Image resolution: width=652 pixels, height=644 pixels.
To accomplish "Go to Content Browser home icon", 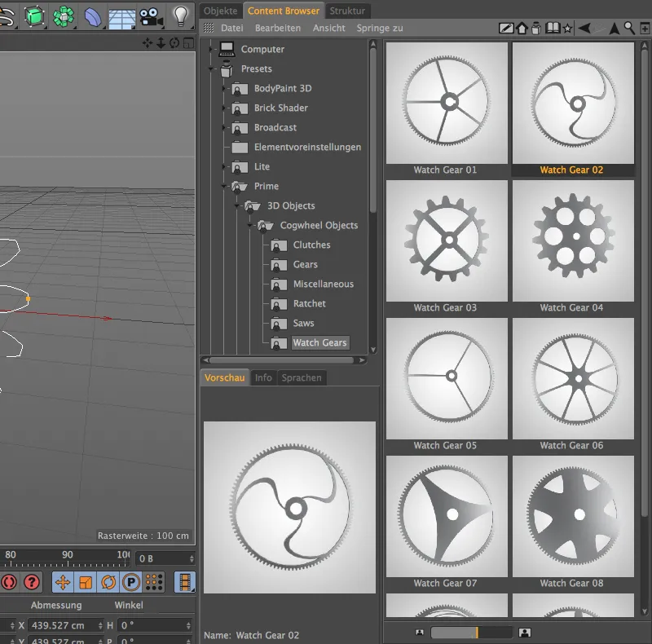I will [x=522, y=29].
